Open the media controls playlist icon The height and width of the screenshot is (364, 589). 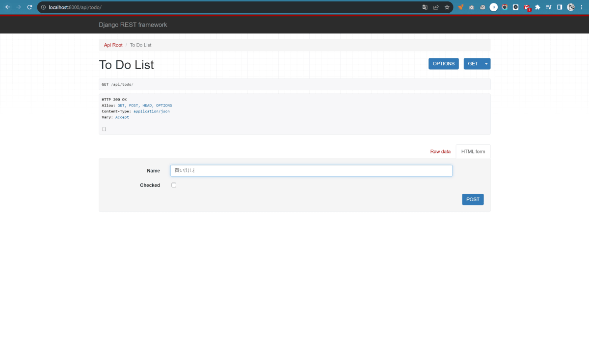(x=549, y=7)
